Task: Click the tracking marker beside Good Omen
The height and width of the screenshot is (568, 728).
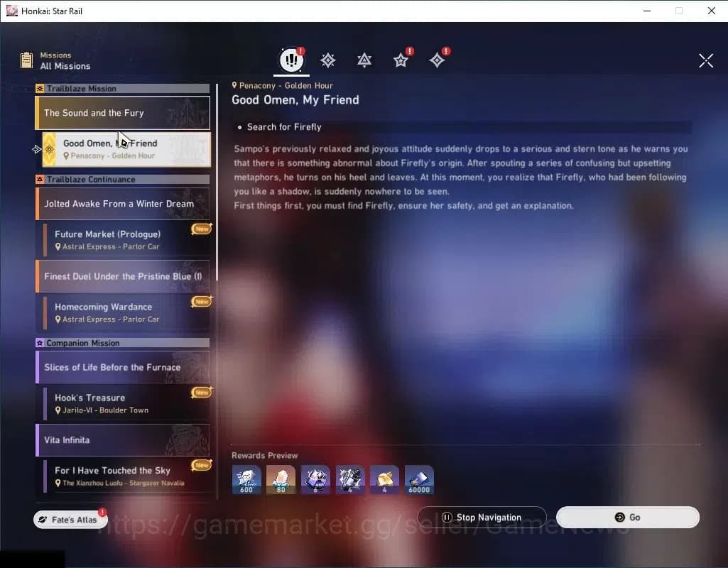Action: coord(37,149)
